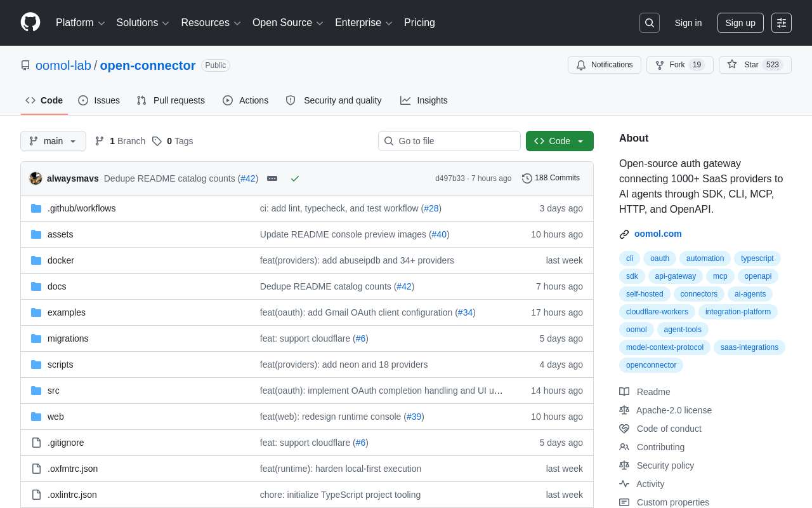The image size is (812, 508).
Task: Open the green Code dropdown button
Action: [x=560, y=141]
